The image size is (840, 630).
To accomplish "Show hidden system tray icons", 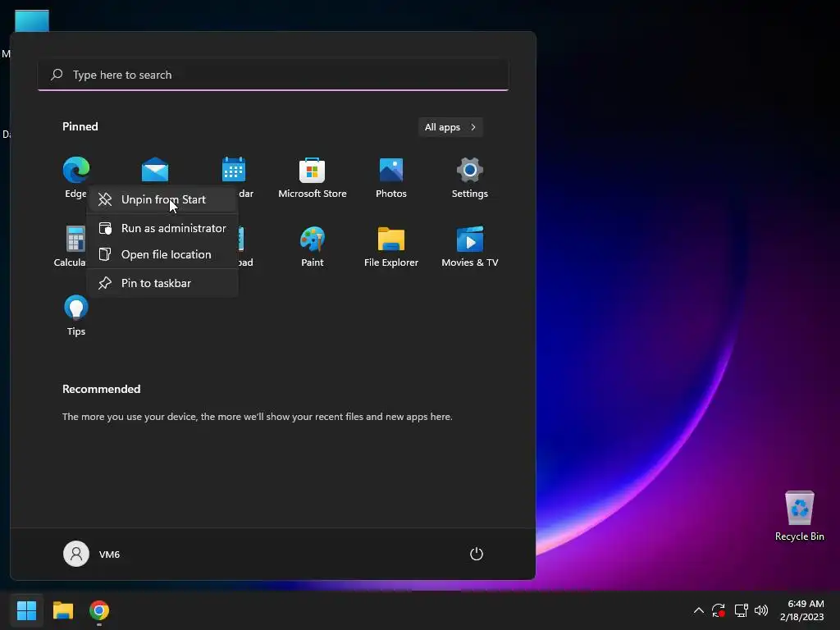I will [x=699, y=610].
